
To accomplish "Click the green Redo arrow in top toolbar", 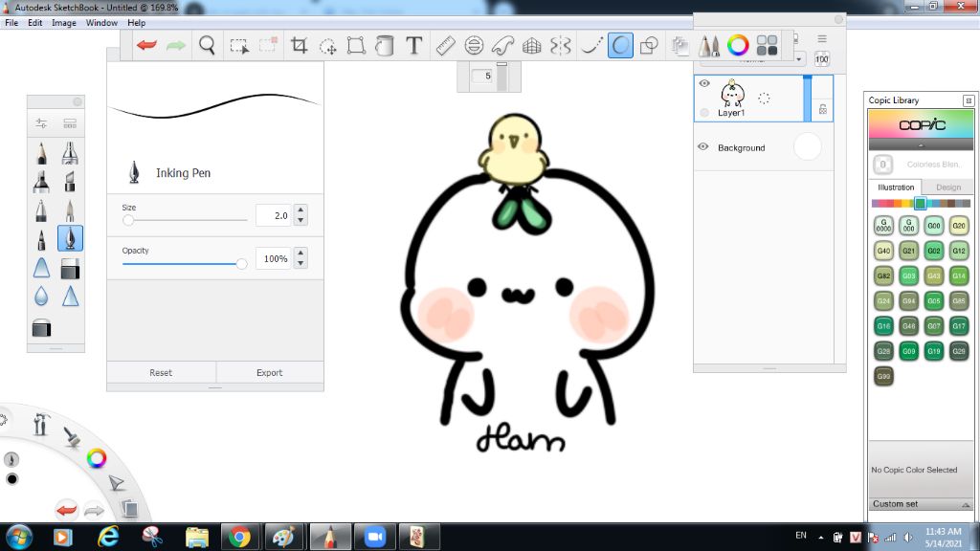I will [x=176, y=45].
